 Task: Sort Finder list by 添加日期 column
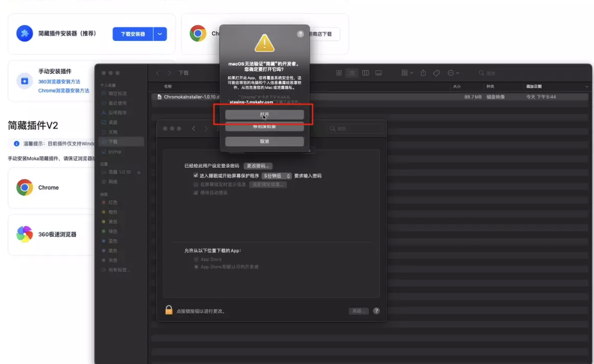point(534,86)
